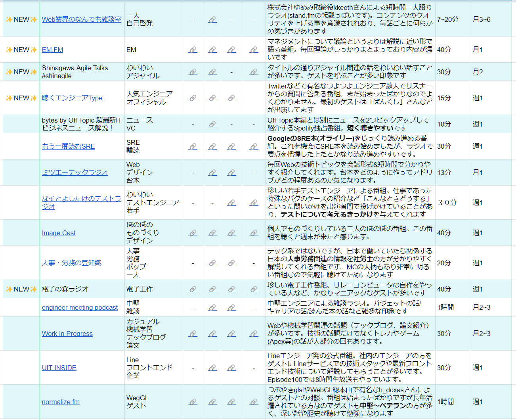The image size is (516, 420).
Task: Select the 電子の森ラジオ title cell
Action: tap(82, 289)
